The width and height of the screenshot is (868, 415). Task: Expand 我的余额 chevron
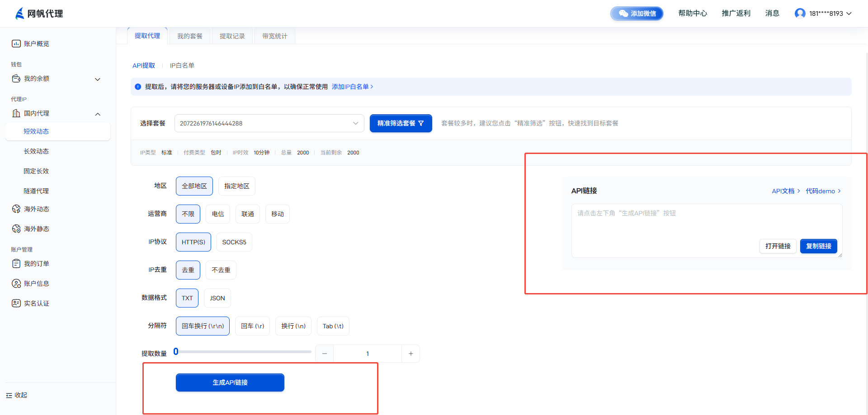[x=98, y=79]
